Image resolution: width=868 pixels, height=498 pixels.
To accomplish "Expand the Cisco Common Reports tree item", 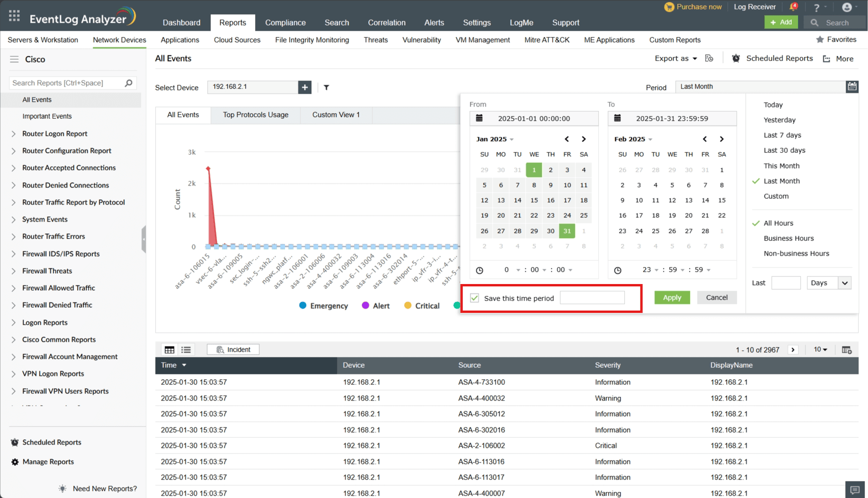I will (13, 340).
